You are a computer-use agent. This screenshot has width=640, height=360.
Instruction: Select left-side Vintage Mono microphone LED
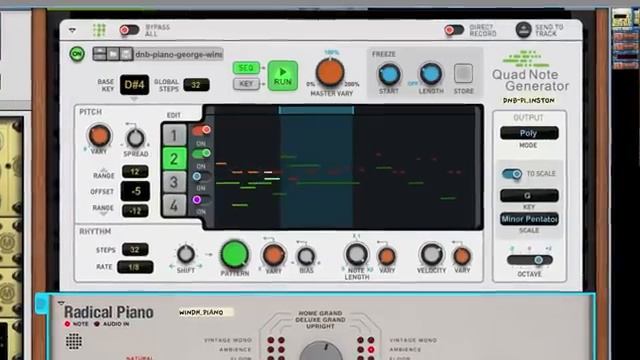point(271,340)
